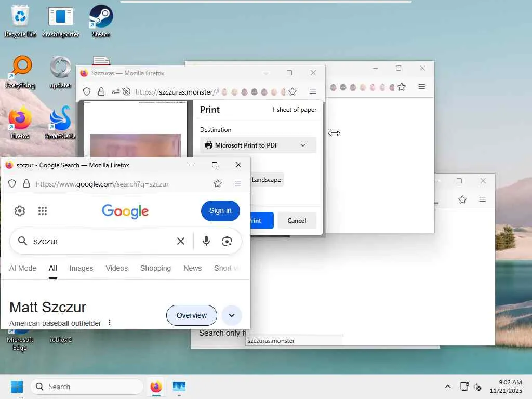Switch to Videos tab

click(117, 268)
